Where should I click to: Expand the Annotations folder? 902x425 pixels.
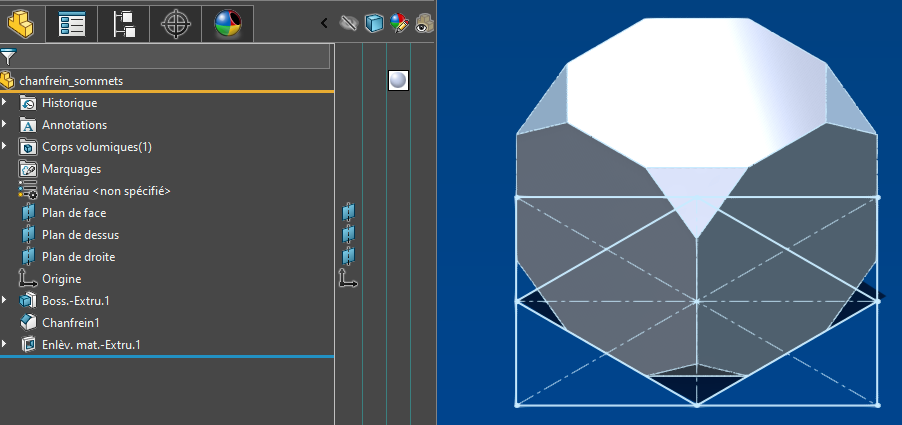(x=5, y=125)
